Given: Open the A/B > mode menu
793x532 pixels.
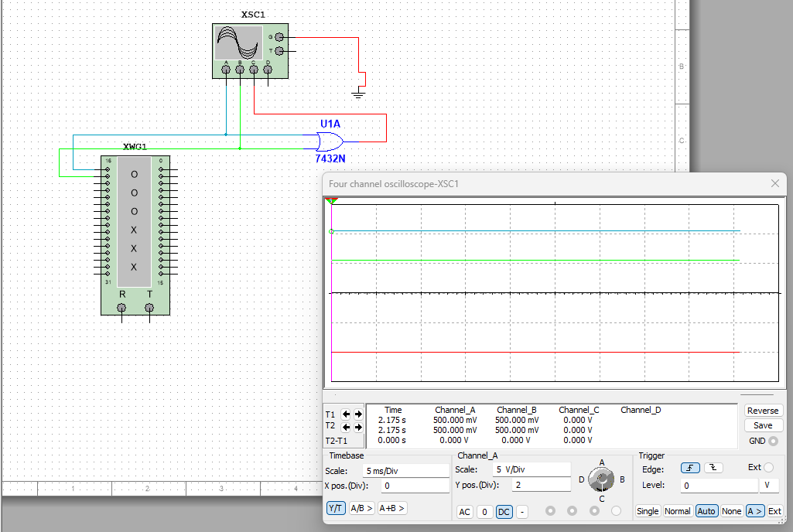Looking at the screenshot, I should tap(361, 508).
